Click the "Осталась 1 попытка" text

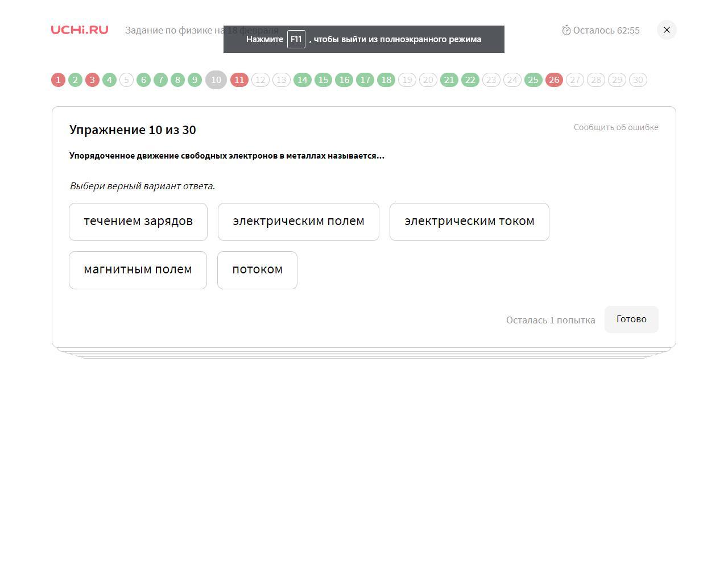click(551, 320)
